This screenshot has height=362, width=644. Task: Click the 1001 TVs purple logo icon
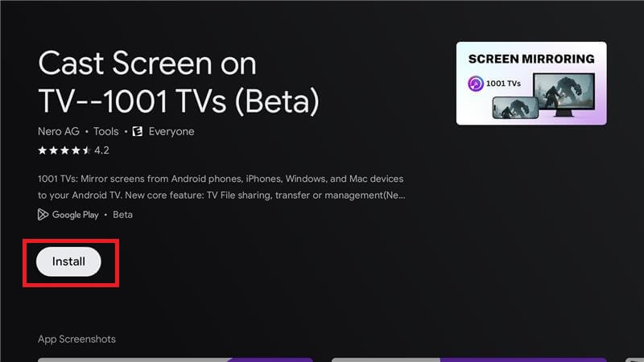click(476, 84)
